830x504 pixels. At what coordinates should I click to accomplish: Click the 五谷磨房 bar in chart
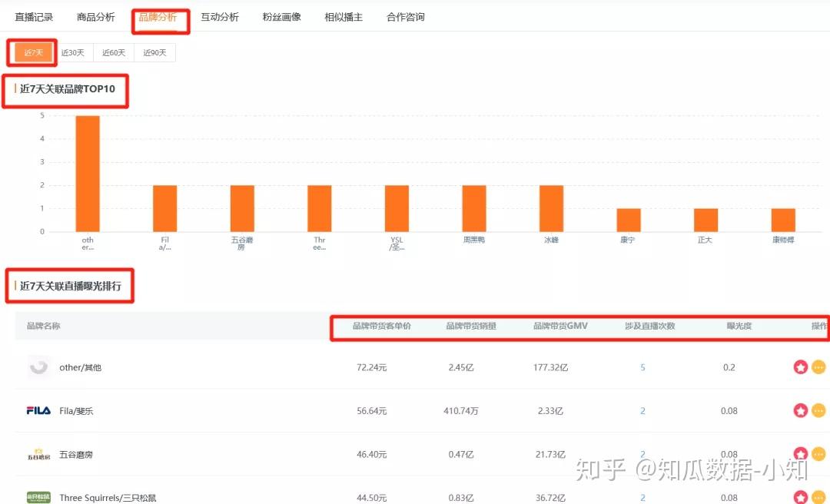pyautogui.click(x=242, y=208)
